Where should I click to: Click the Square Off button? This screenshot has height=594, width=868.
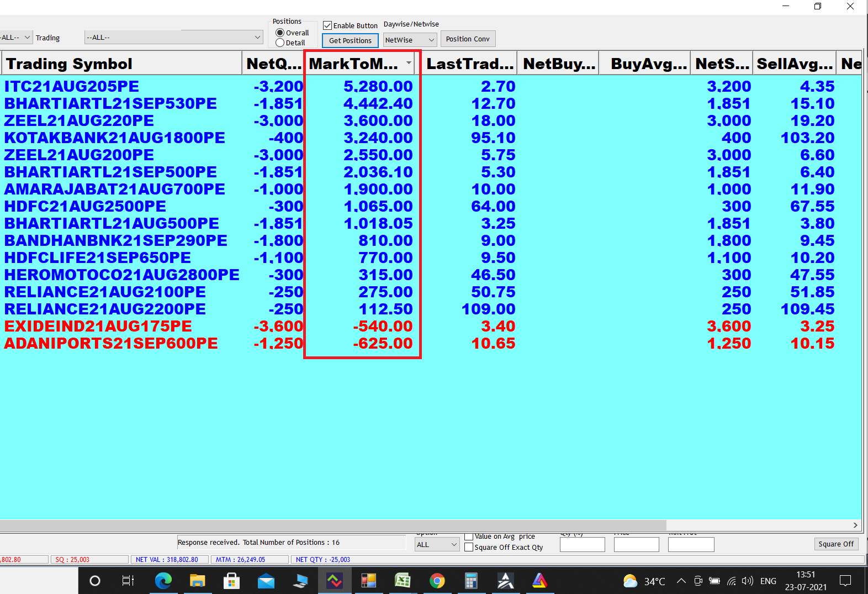[836, 544]
